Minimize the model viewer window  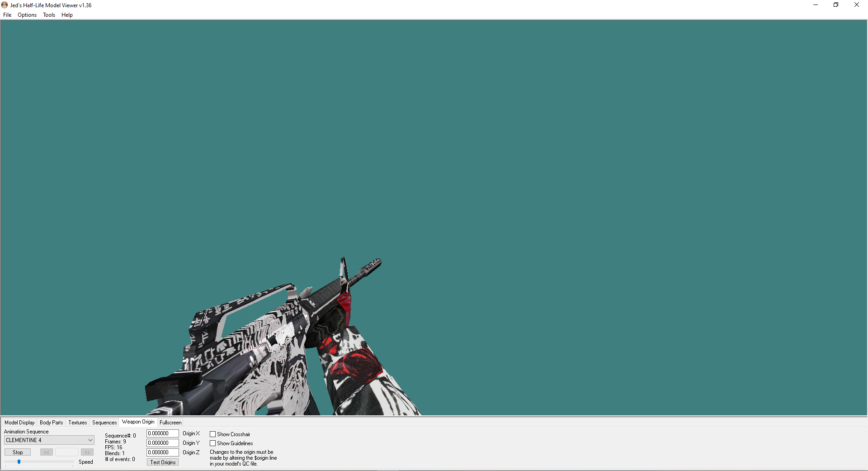(816, 5)
